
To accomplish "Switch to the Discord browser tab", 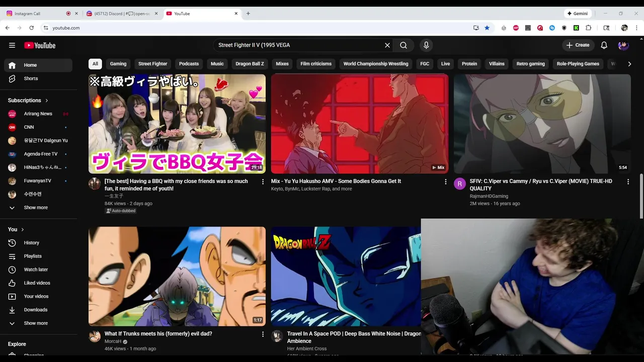I will pos(122,14).
